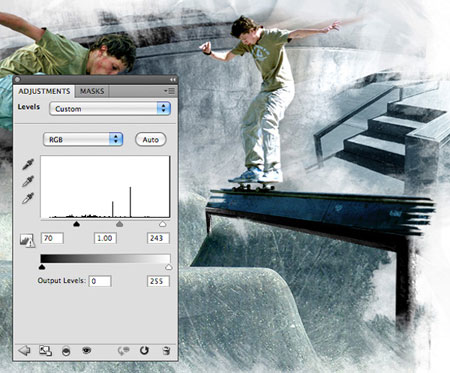This screenshot has width=450, height=373.
Task: Click the gray midtone input slider
Action: 119,224
